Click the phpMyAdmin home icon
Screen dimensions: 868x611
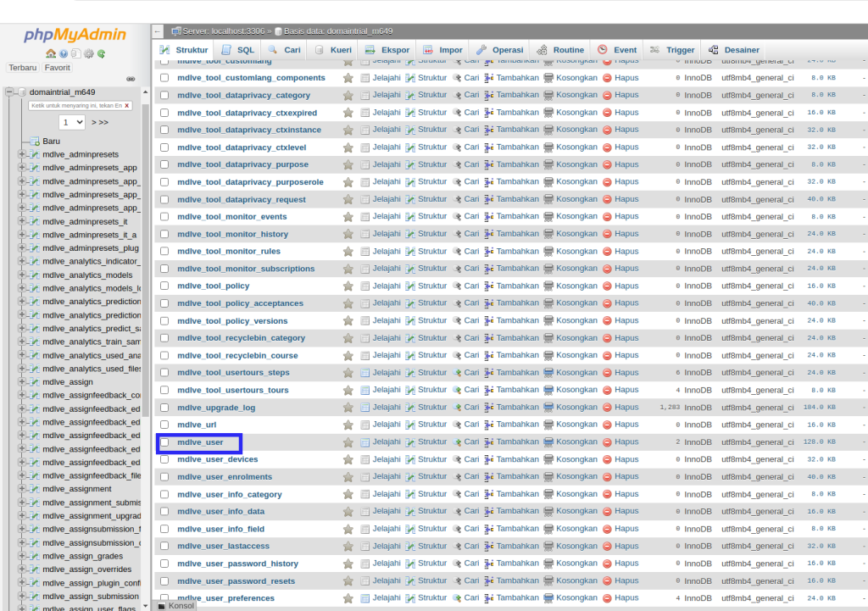pyautogui.click(x=51, y=53)
